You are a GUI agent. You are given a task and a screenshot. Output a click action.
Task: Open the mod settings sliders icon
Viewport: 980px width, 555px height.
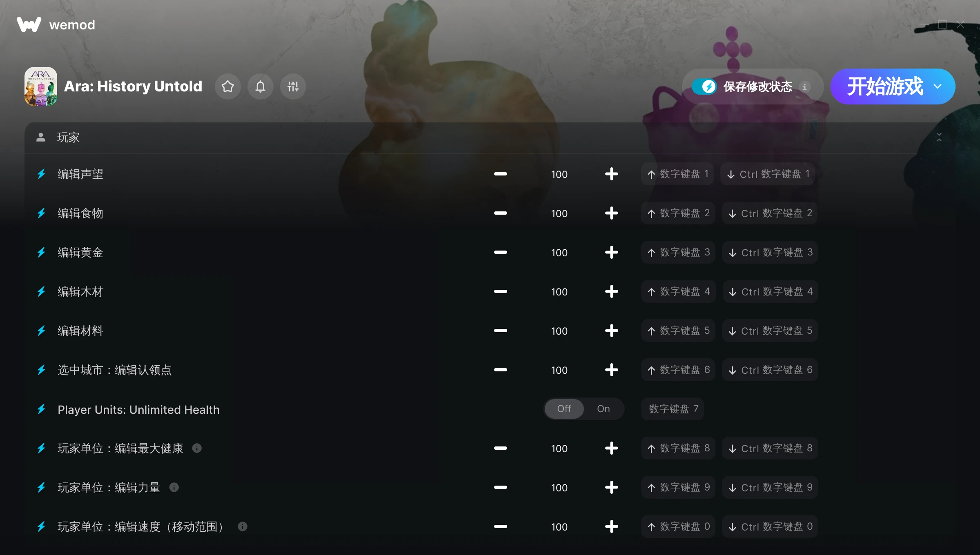293,87
